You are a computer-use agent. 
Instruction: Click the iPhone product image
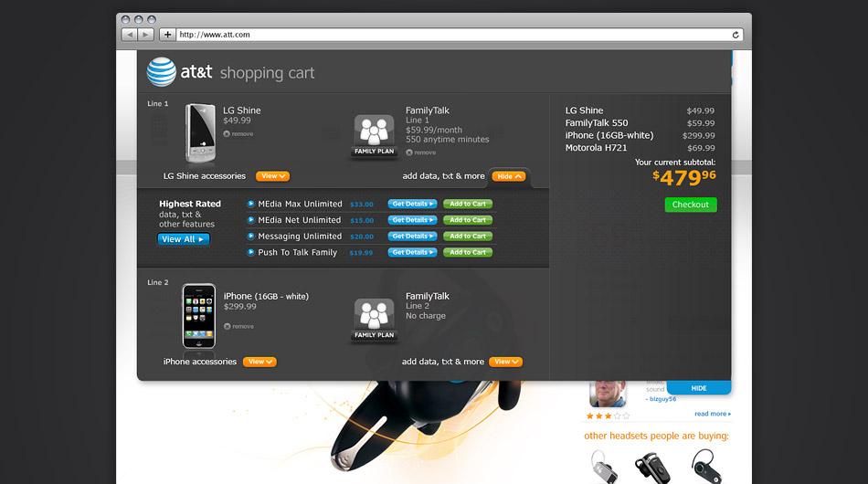pyautogui.click(x=199, y=316)
